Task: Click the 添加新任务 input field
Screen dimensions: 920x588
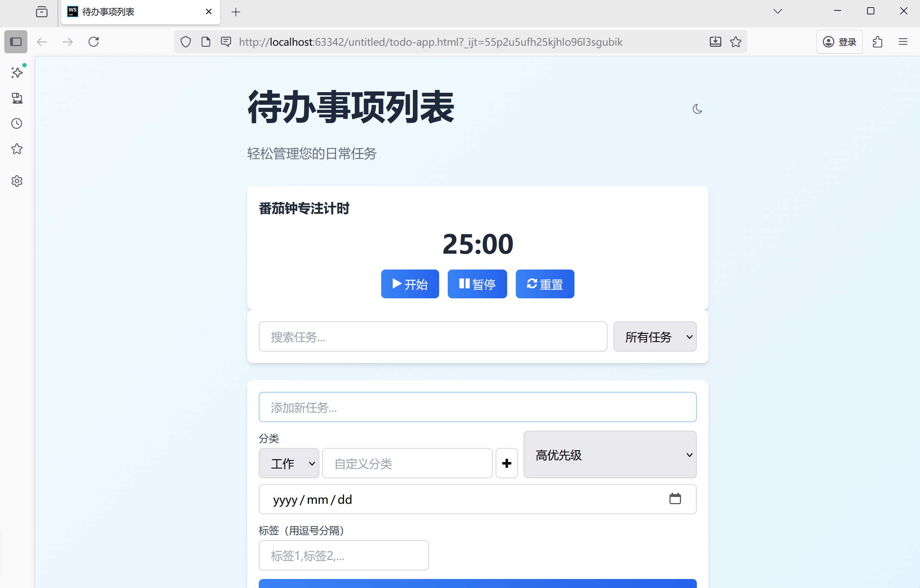Action: [477, 407]
